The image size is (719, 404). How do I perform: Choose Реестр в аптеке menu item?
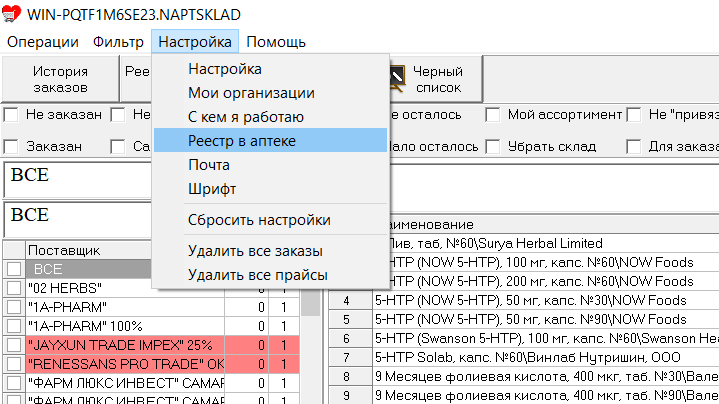click(x=271, y=140)
